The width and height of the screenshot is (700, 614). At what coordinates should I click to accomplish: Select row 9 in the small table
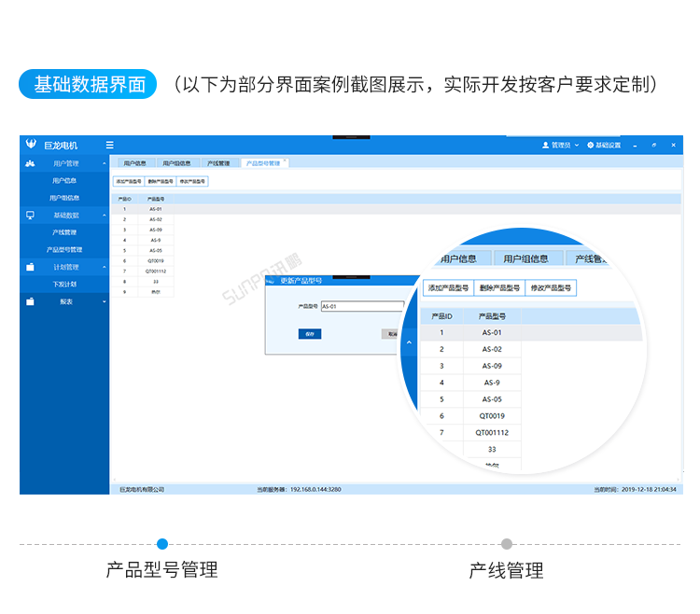coord(143,292)
